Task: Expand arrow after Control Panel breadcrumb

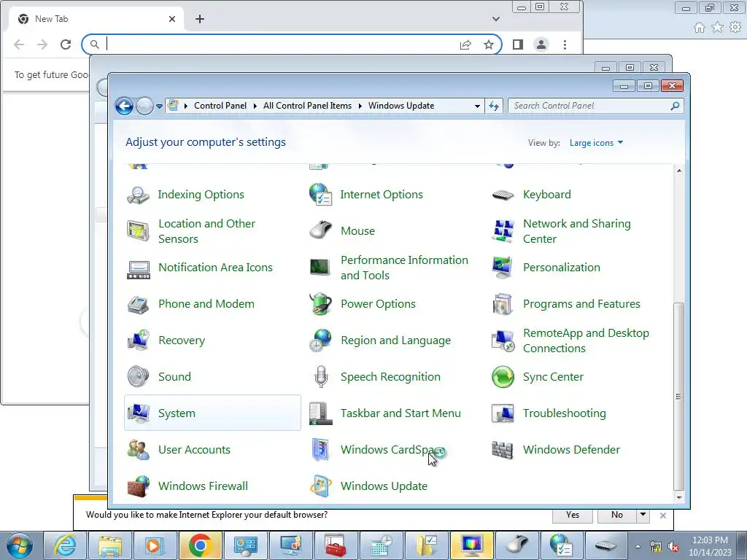Action: coord(255,106)
